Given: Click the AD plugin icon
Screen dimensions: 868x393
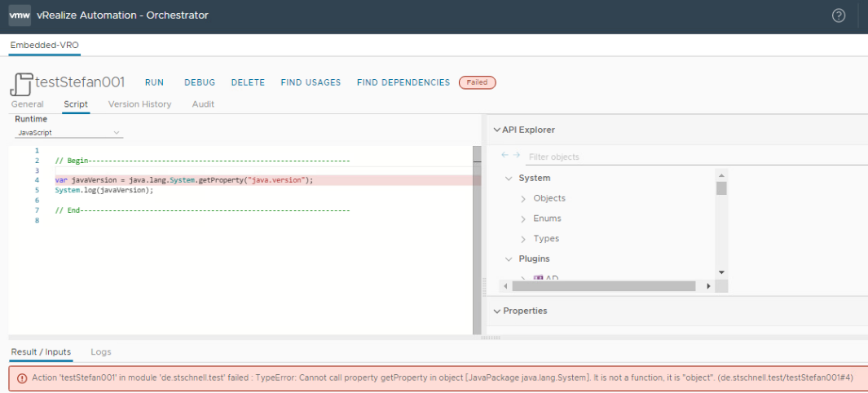Looking at the screenshot, I should pos(538,278).
